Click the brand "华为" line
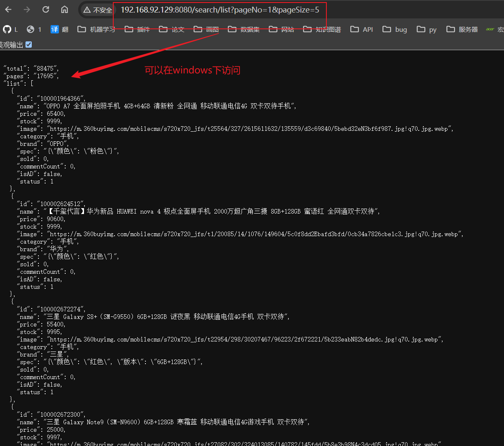504x446 pixels. coord(42,249)
